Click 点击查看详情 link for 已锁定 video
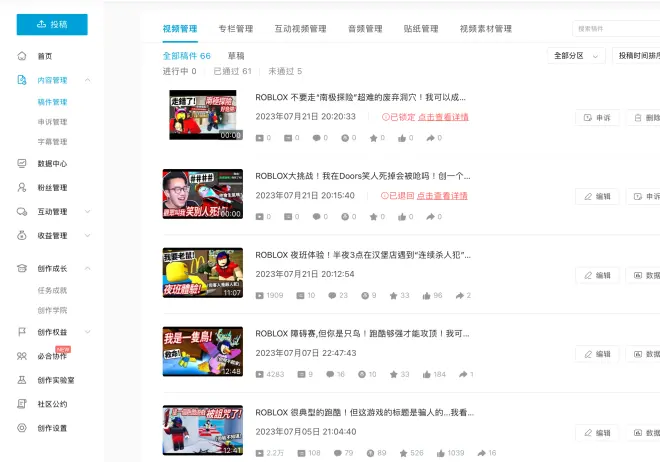This screenshot has height=462, width=660. pos(443,117)
